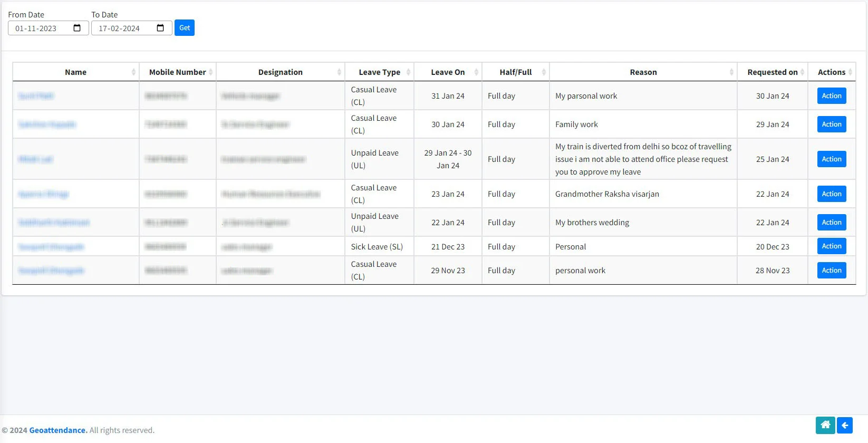Click the back arrow icon in the footer
This screenshot has height=443, width=868.
(x=844, y=425)
